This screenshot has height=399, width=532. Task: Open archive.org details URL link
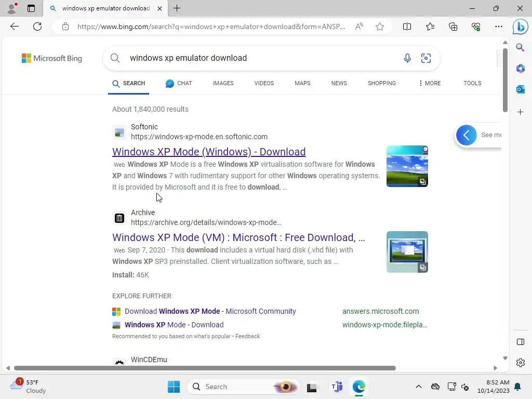[206, 222]
